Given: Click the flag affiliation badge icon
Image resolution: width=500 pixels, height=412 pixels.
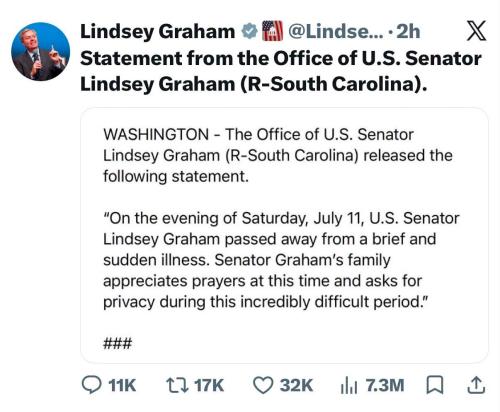Looking at the screenshot, I should pyautogui.click(x=272, y=31).
